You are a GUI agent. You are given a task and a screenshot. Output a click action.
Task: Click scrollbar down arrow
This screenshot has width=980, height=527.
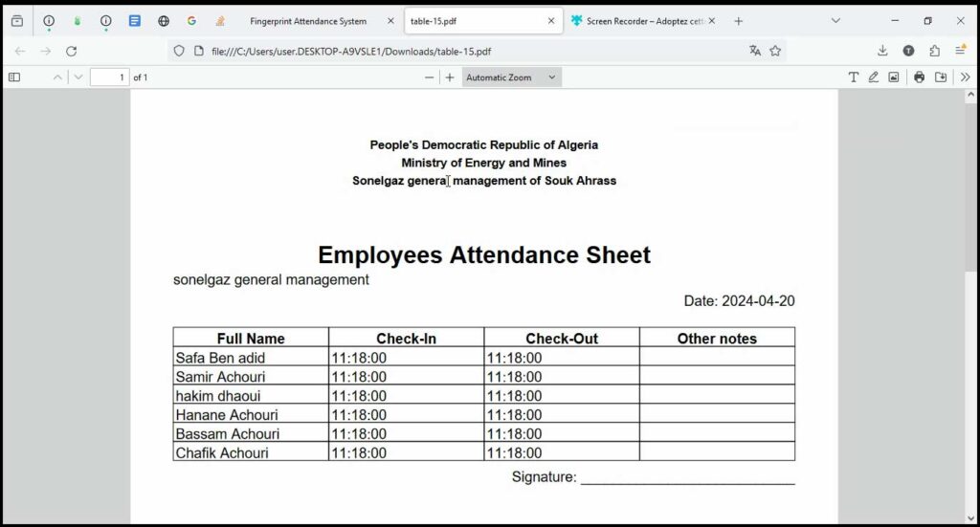tap(970, 517)
